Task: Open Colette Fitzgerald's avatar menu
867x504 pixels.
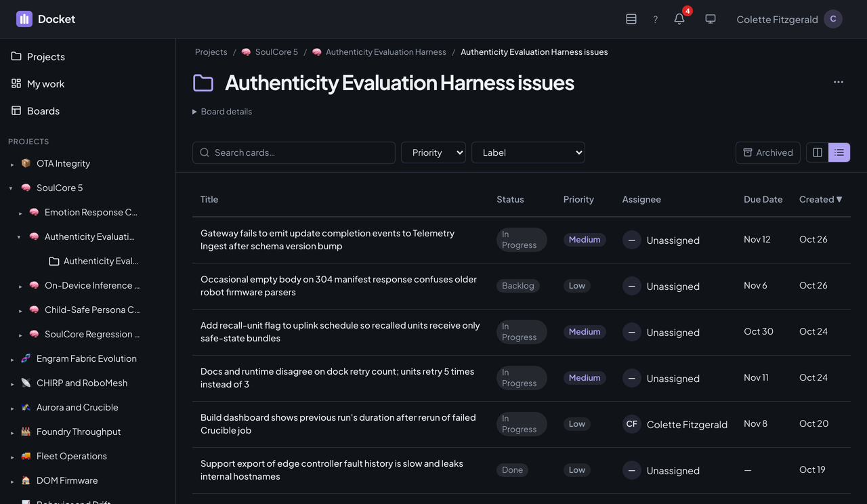Action: pos(833,19)
